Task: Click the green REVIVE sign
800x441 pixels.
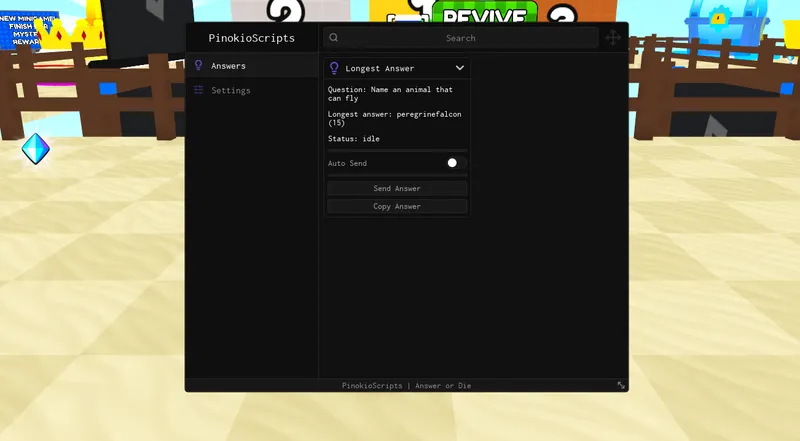Action: [x=485, y=13]
